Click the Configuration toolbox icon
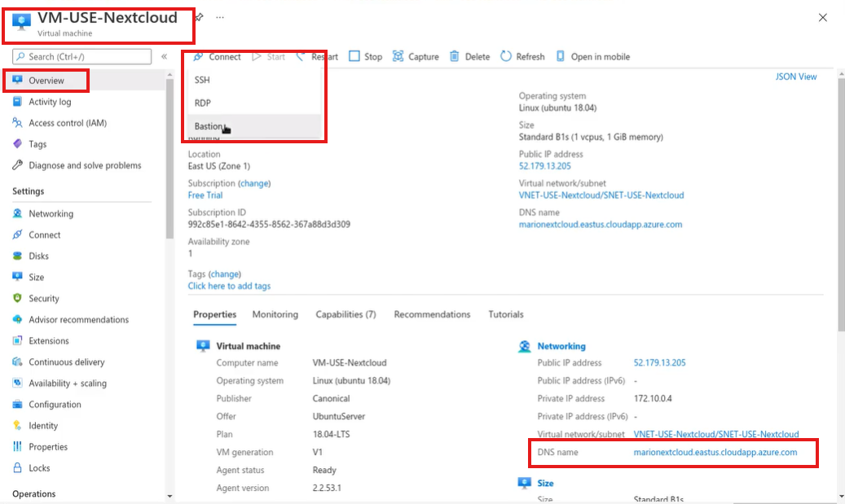This screenshot has width=845, height=504. (x=17, y=405)
